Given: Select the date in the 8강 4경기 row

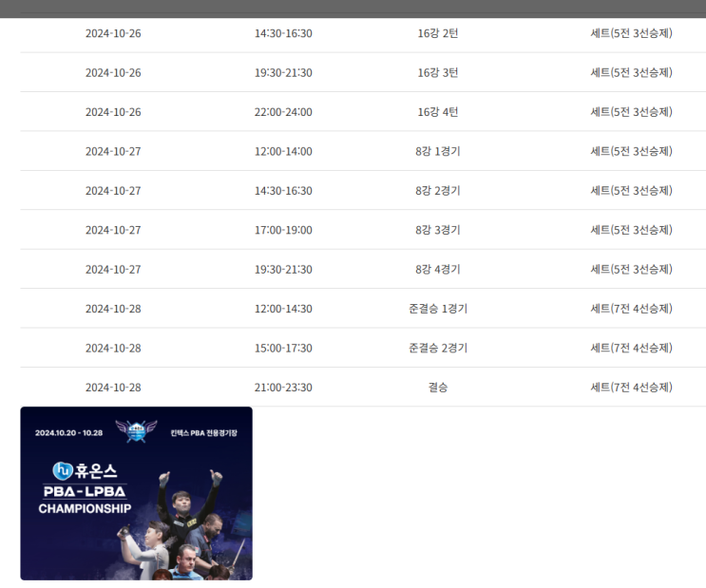Looking at the screenshot, I should point(113,270).
